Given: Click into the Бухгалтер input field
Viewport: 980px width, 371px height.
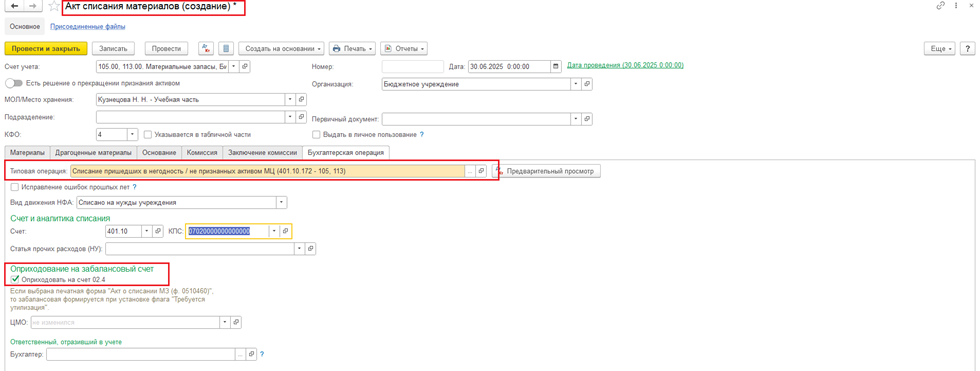Looking at the screenshot, I should pos(141,354).
